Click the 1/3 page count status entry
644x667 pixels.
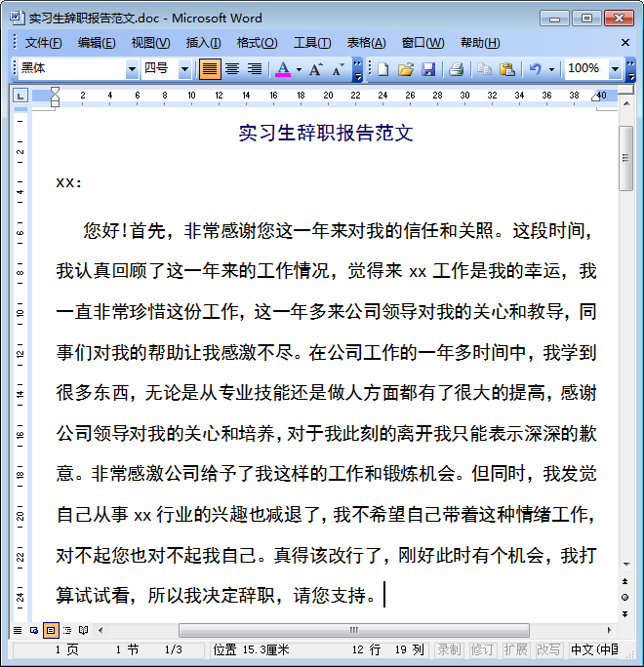(174, 649)
